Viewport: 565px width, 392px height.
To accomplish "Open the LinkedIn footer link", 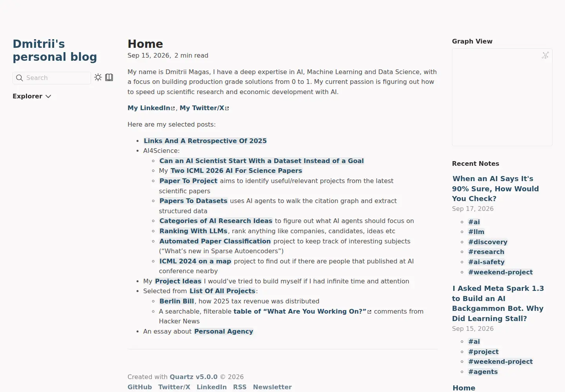I will click(x=211, y=387).
